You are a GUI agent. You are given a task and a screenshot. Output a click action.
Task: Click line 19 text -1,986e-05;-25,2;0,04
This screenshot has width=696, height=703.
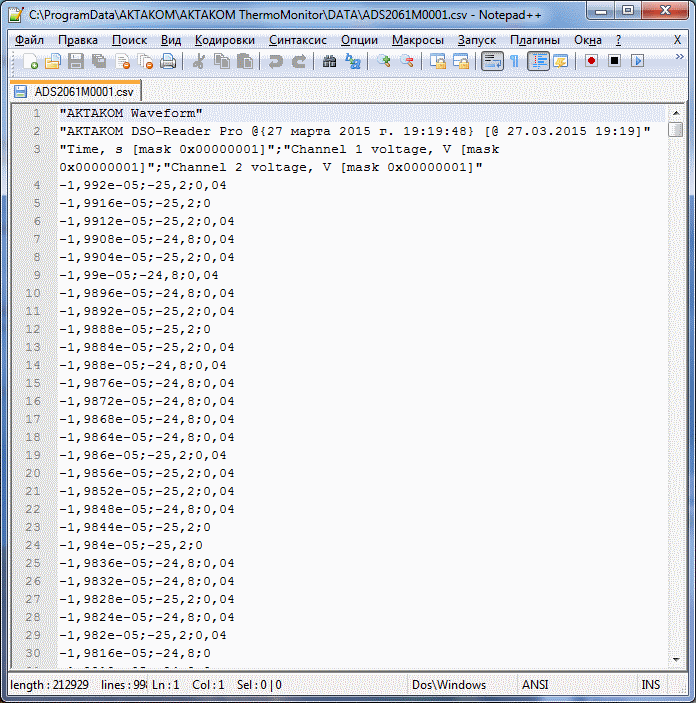pyautogui.click(x=143, y=455)
